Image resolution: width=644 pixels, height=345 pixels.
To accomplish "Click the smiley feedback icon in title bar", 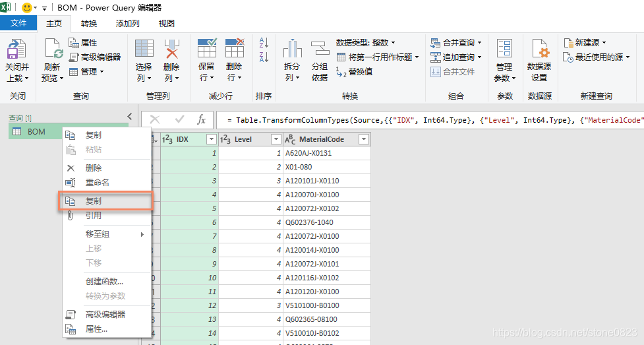I will 27,8.
